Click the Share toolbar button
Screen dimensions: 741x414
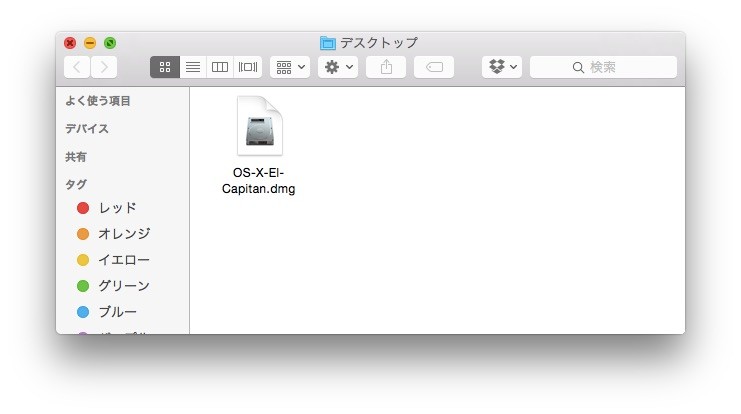(386, 67)
